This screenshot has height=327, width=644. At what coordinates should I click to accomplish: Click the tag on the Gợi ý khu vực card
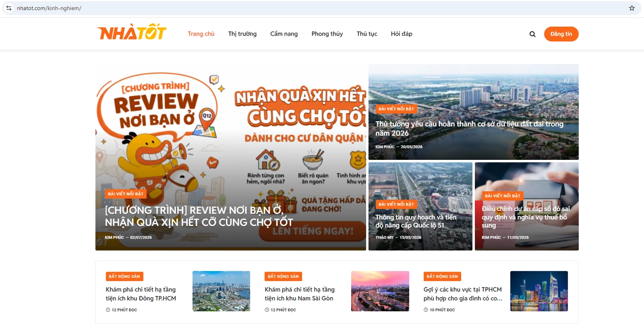[x=442, y=276]
